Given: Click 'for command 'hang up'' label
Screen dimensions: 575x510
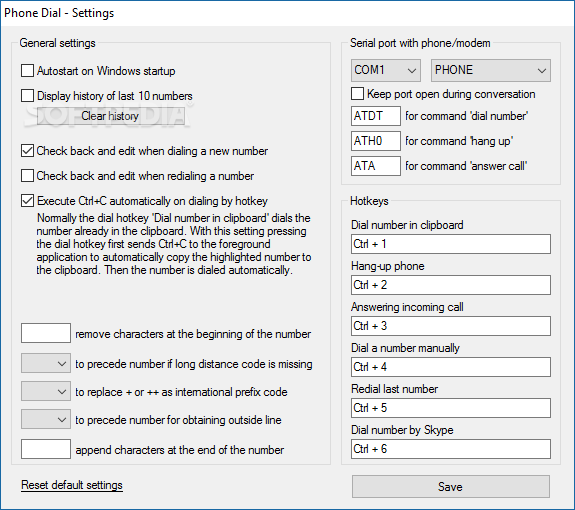Looking at the screenshot, I should pyautogui.click(x=459, y=141).
